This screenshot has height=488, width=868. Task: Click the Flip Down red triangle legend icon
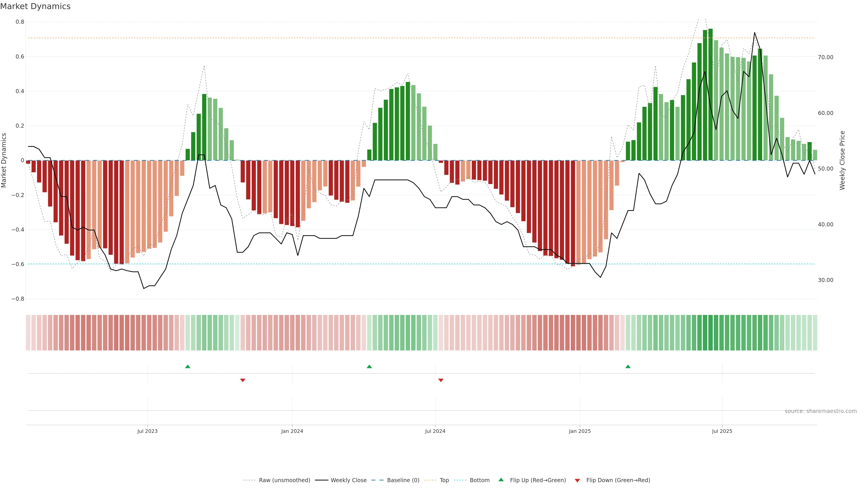point(577,481)
